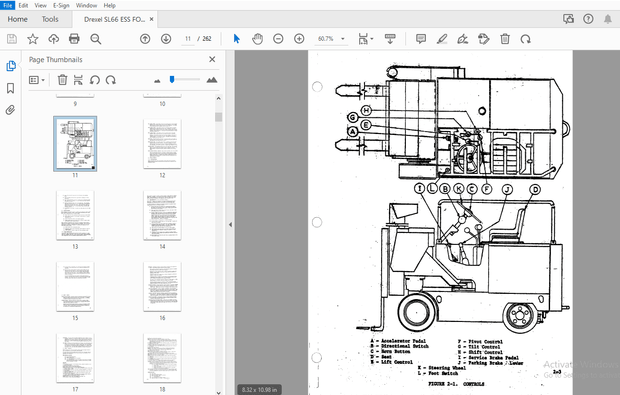Viewport: 620px width, 395px height.
Task: Click the thumbnails scrollbar thumb
Action: (219, 117)
